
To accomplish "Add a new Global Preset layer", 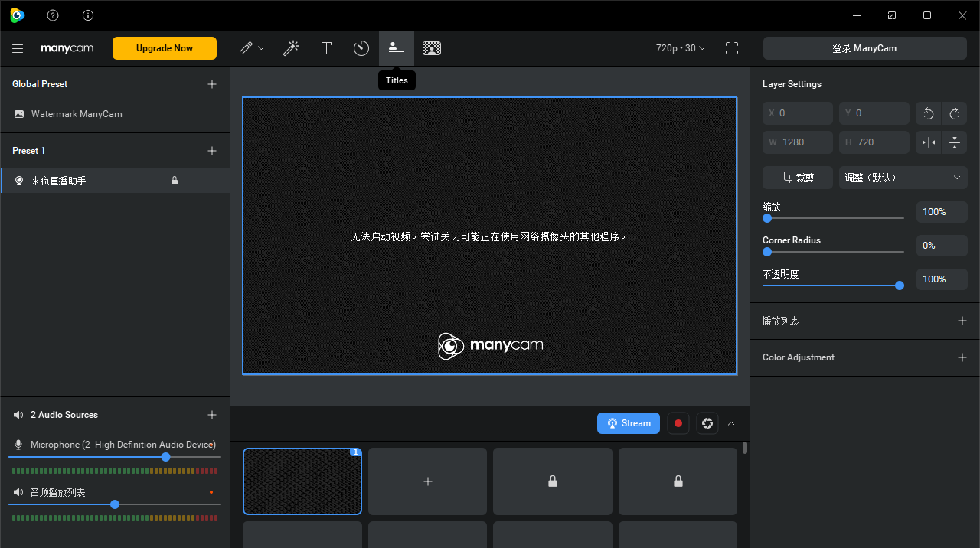I will [x=212, y=84].
